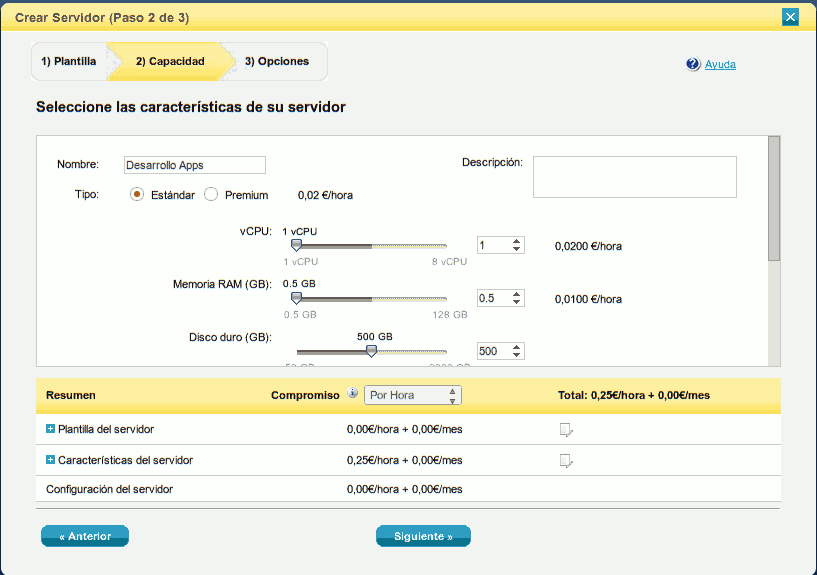This screenshot has width=817, height=575.
Task: Click edit note icon for Características del servidor
Action: tap(566, 461)
